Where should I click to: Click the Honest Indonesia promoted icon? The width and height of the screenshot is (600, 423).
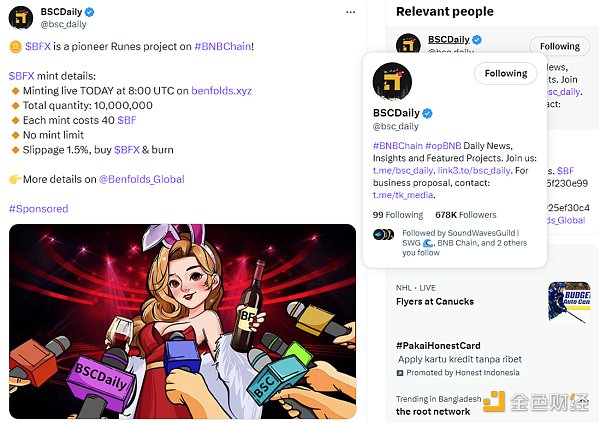[400, 373]
